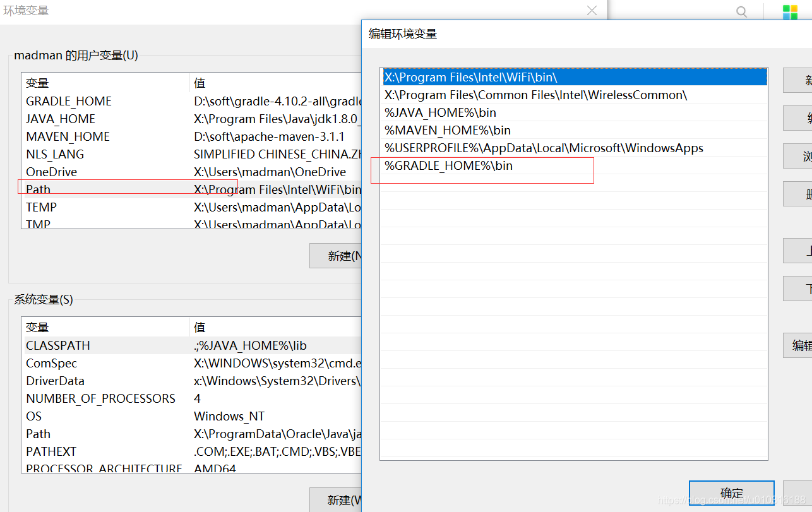
Task: Select the TMP user variable
Action: pyautogui.click(x=38, y=223)
